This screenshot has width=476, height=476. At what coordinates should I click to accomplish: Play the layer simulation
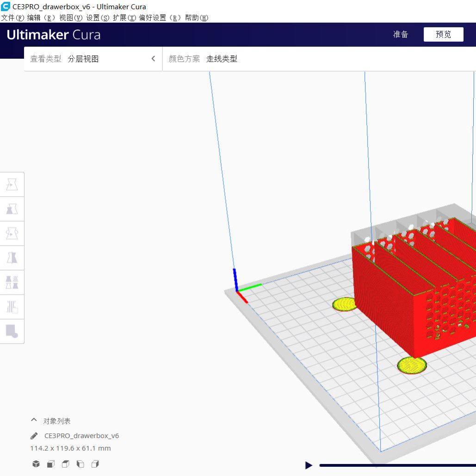pos(309,465)
